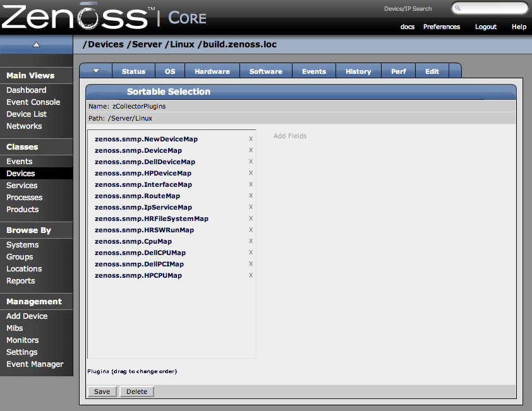Go to /Linux in the breadcrumb
This screenshot has width=532, height=411.
(180, 44)
